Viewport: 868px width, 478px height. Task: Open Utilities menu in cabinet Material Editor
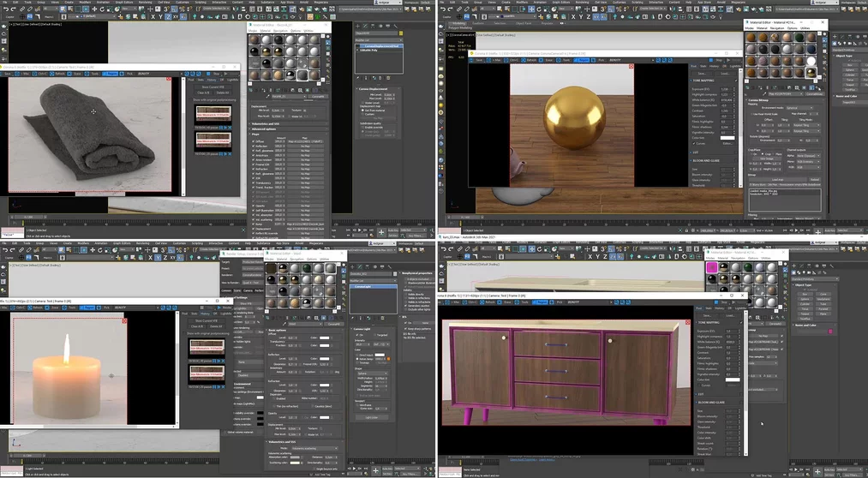point(765,259)
